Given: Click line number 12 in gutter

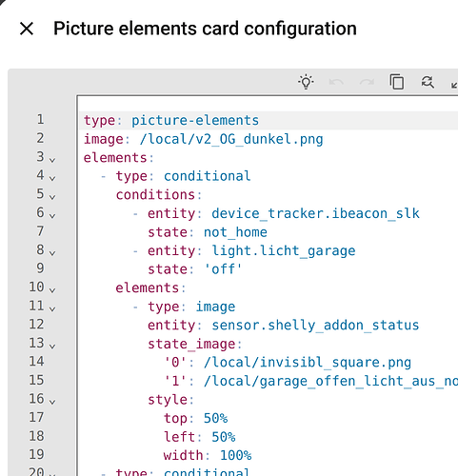Looking at the screenshot, I should coord(36,325).
